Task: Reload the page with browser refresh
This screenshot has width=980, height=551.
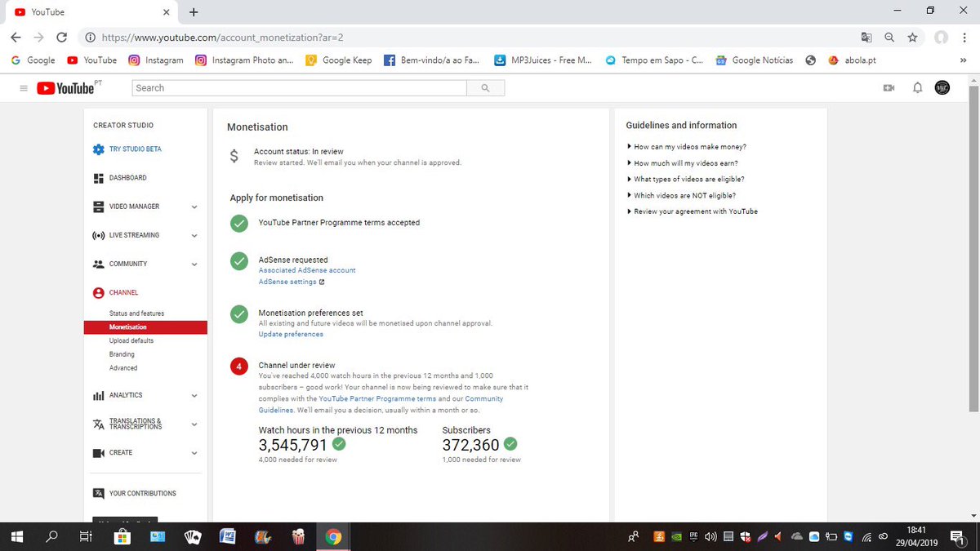Action: (61, 38)
